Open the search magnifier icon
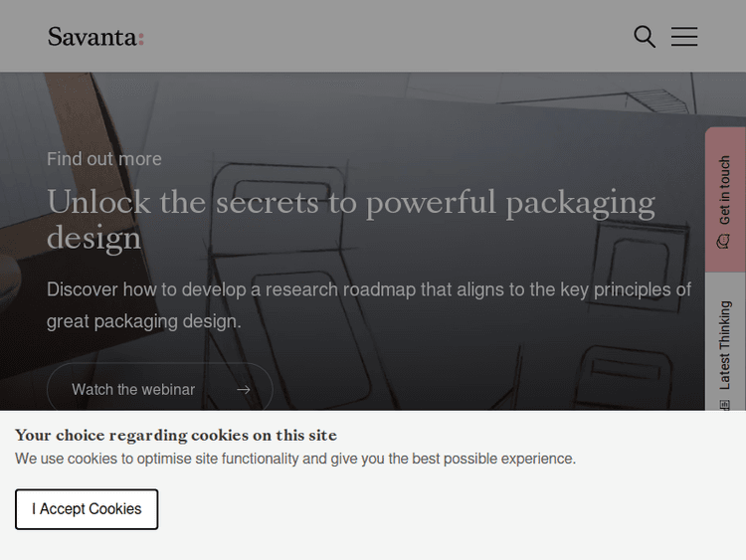This screenshot has height=560, width=746. [645, 37]
